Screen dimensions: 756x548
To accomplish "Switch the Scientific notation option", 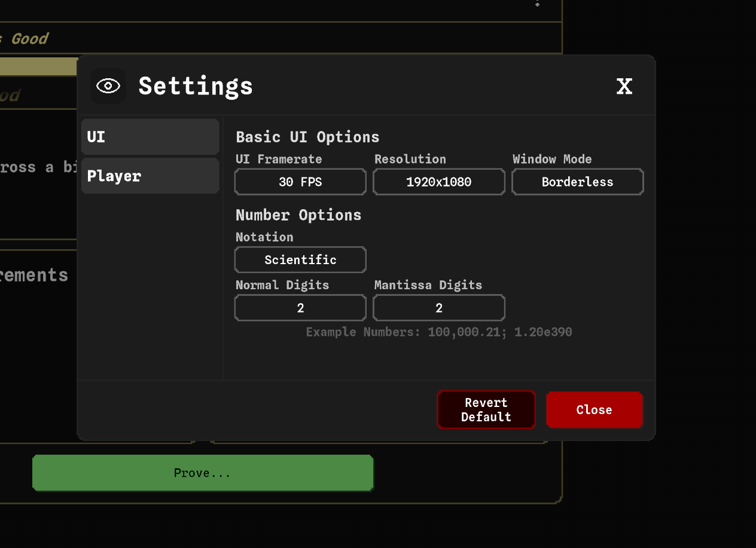I will coord(300,260).
